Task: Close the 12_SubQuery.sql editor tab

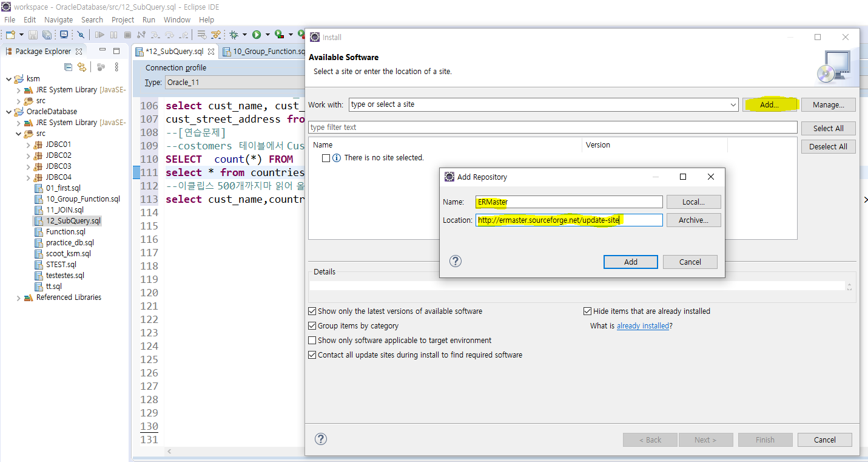Action: click(x=211, y=52)
